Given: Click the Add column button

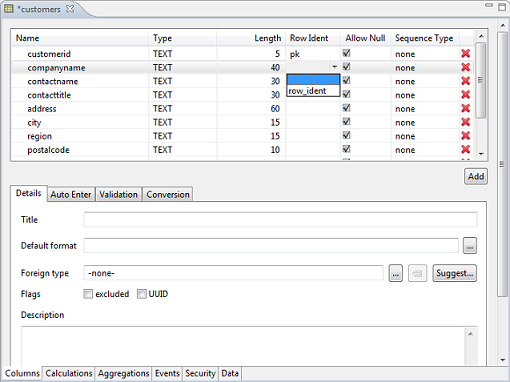Looking at the screenshot, I should tap(476, 176).
